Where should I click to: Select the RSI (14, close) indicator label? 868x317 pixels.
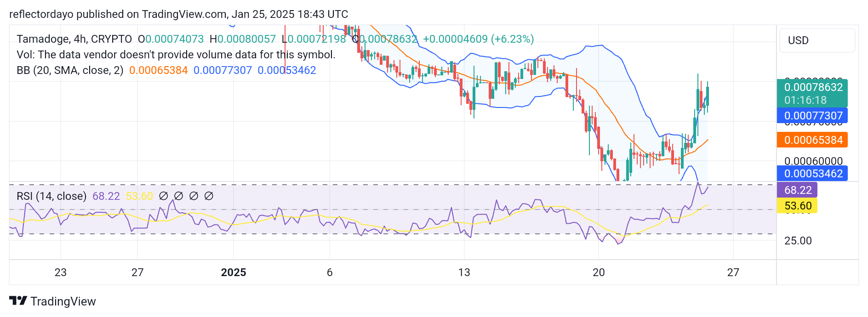coord(51,196)
